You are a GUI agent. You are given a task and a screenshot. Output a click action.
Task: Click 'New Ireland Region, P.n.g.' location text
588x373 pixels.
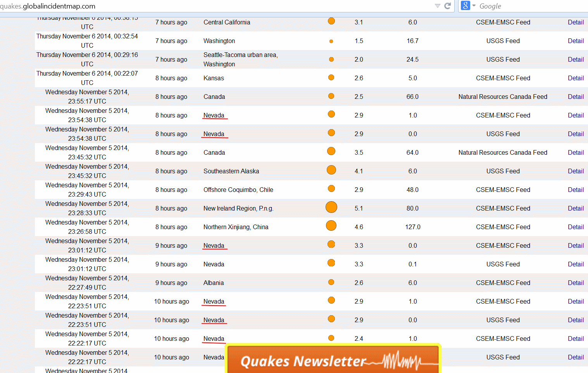point(238,208)
